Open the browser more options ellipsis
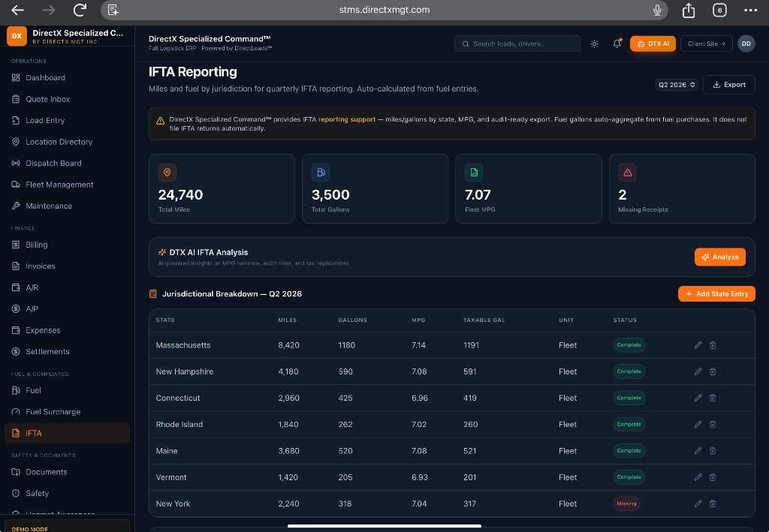 [x=750, y=10]
